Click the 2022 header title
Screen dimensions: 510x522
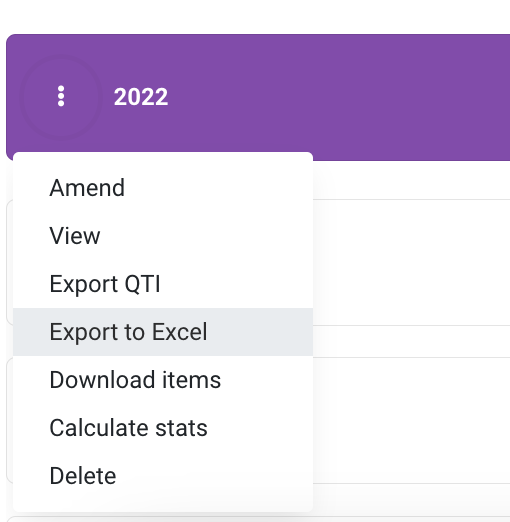(x=141, y=97)
